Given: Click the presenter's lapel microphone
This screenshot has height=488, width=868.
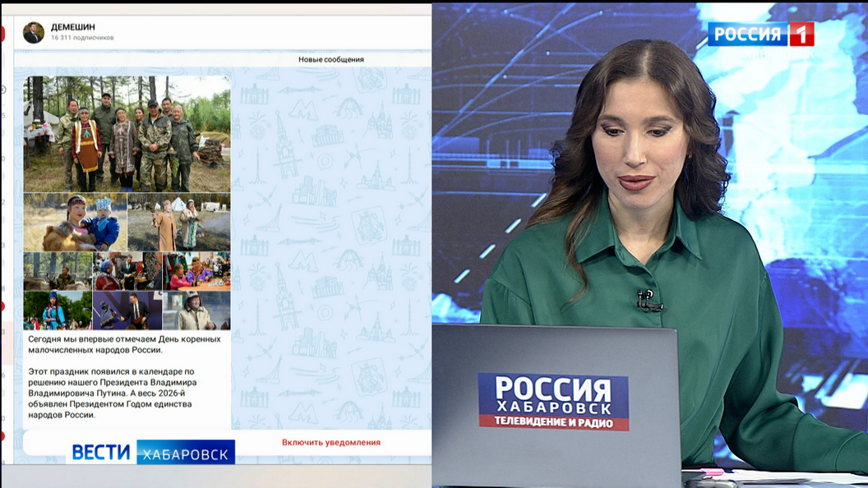Looking at the screenshot, I should [x=648, y=300].
